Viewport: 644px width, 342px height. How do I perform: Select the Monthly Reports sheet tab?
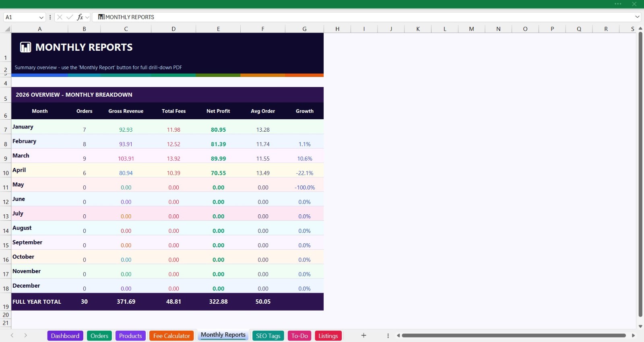223,335
